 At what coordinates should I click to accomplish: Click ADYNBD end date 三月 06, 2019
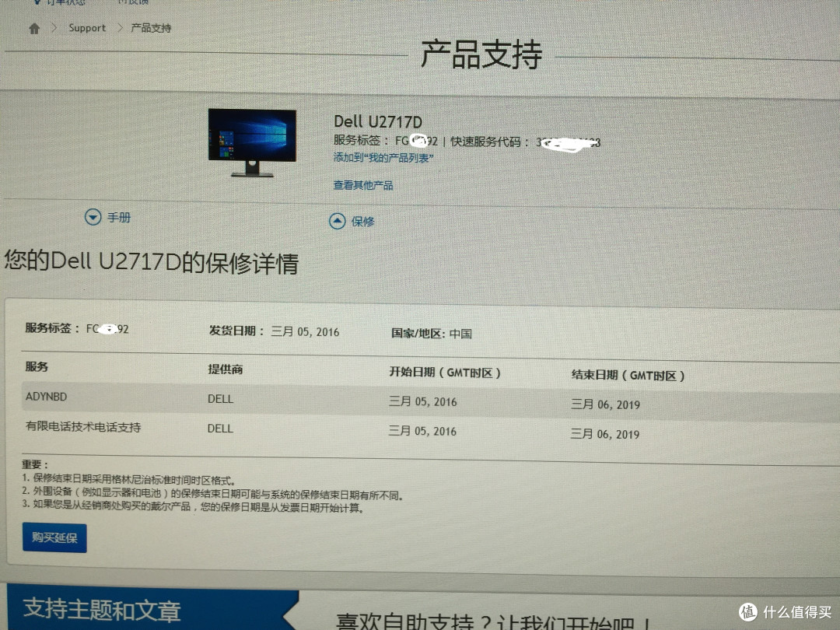click(x=605, y=404)
